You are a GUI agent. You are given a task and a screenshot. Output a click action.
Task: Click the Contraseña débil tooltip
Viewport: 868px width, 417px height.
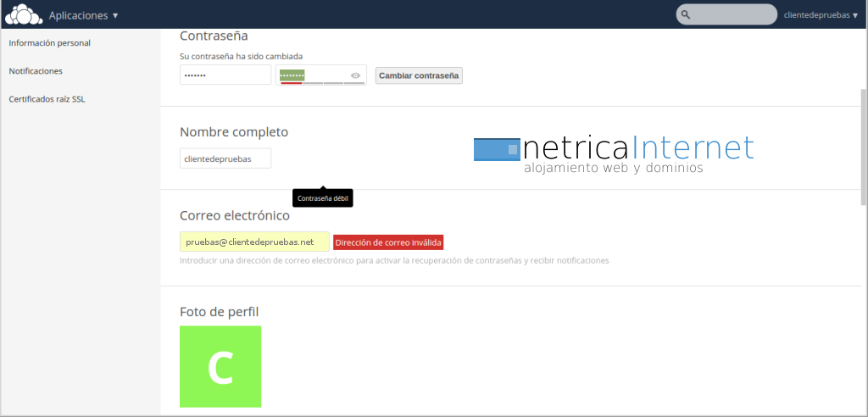(x=322, y=198)
